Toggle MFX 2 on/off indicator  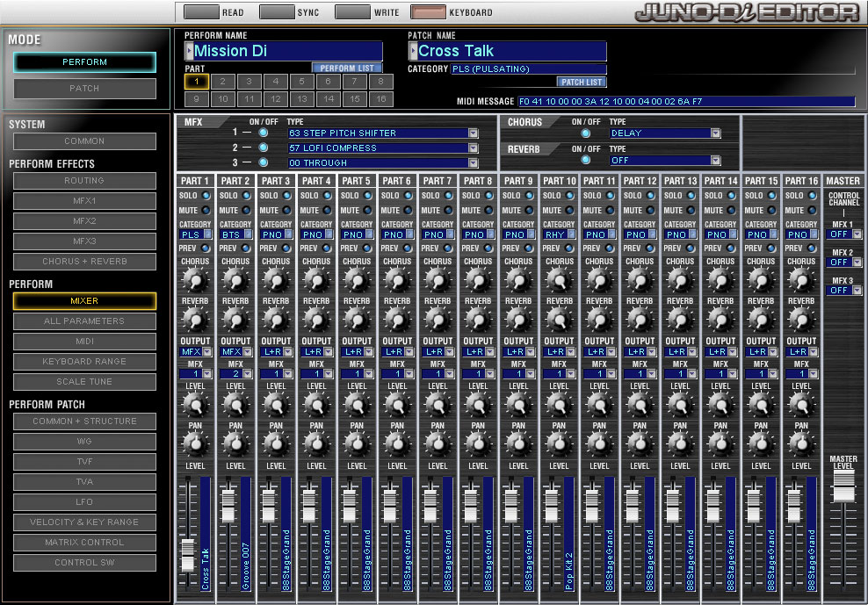point(264,148)
